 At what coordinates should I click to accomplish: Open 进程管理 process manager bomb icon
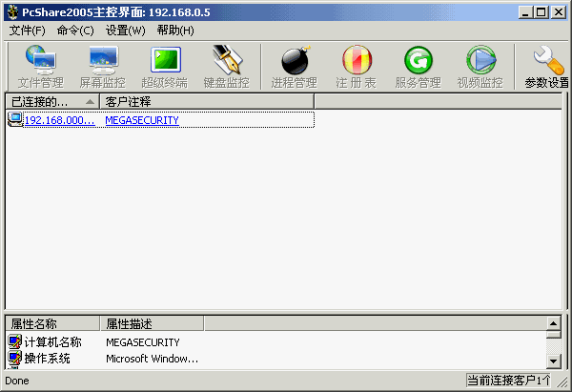(294, 67)
